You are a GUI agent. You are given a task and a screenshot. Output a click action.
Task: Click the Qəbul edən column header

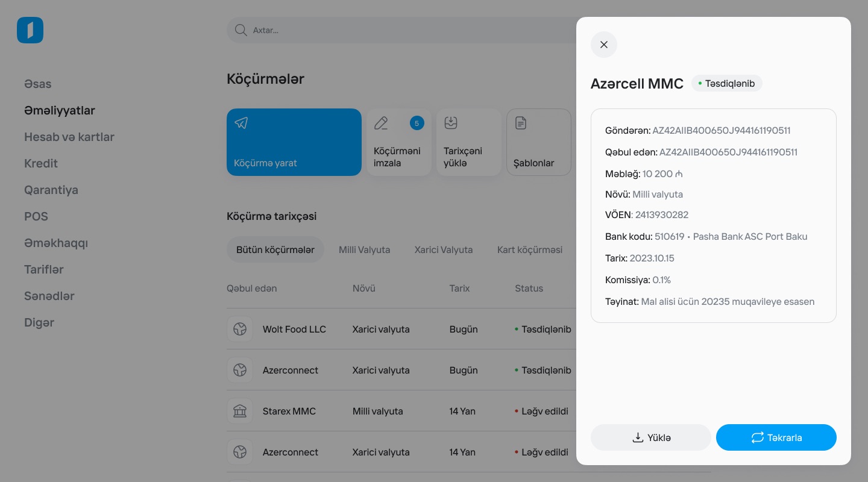coord(252,289)
